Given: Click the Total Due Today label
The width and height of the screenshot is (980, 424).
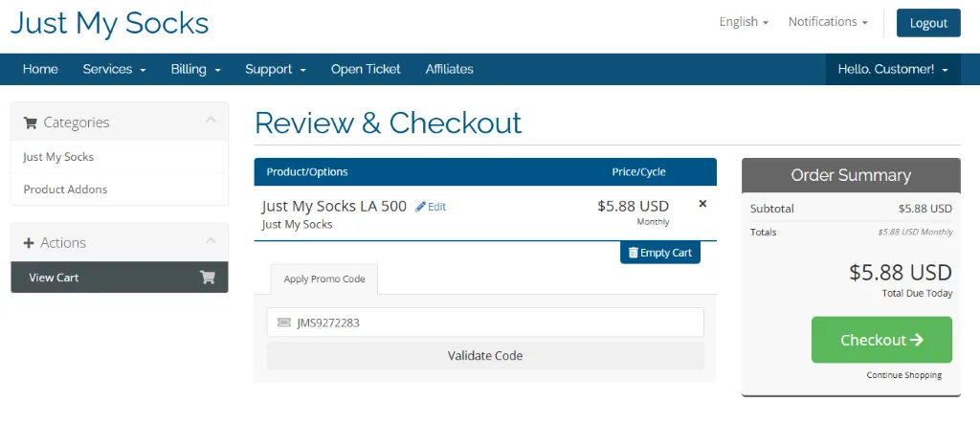Looking at the screenshot, I should [917, 293].
